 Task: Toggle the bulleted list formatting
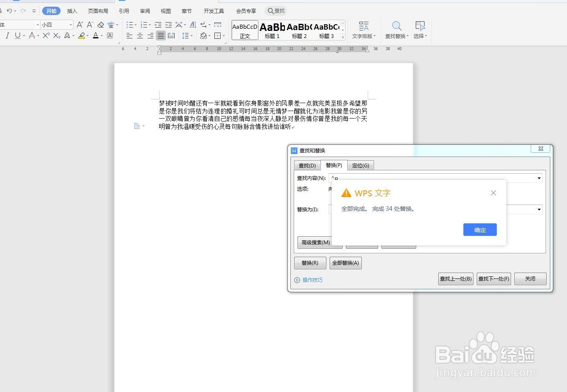[x=130, y=25]
